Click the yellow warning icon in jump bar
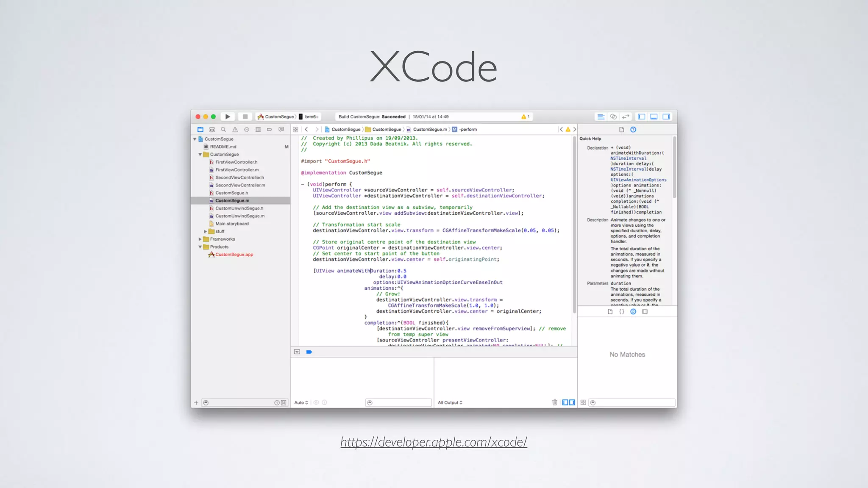This screenshot has height=488, width=868. coord(568,130)
